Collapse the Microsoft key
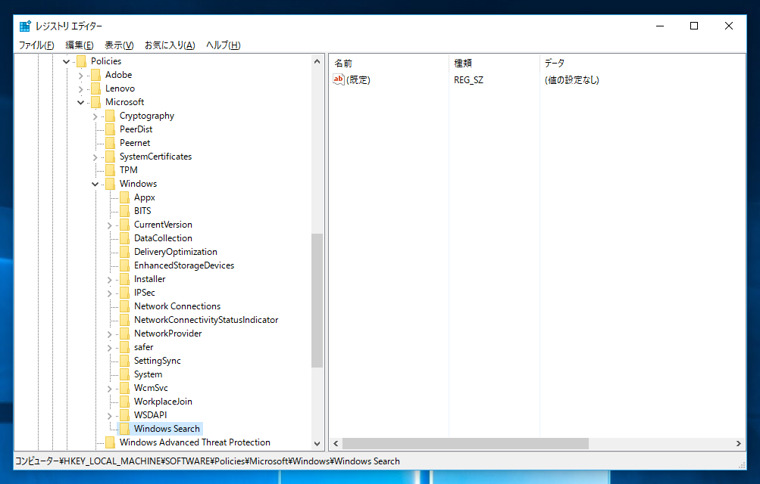 point(81,102)
